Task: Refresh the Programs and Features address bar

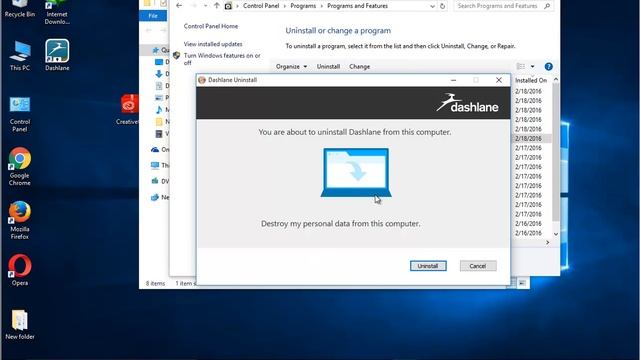Action: 442,6
